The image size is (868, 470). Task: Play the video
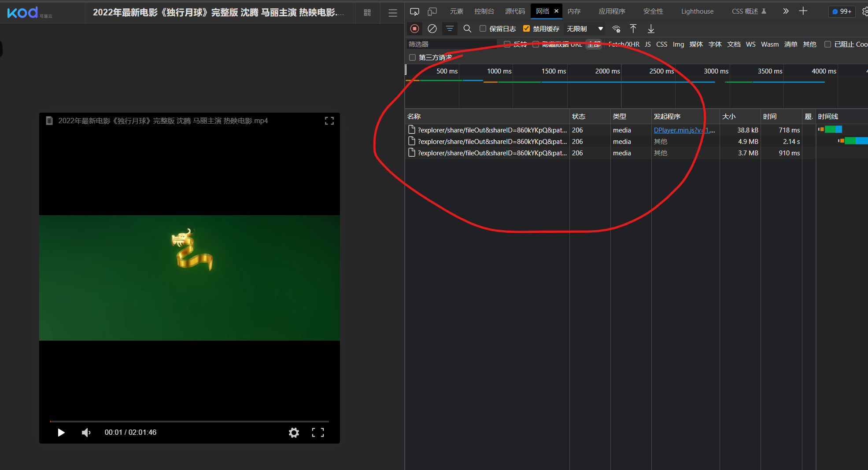click(61, 433)
